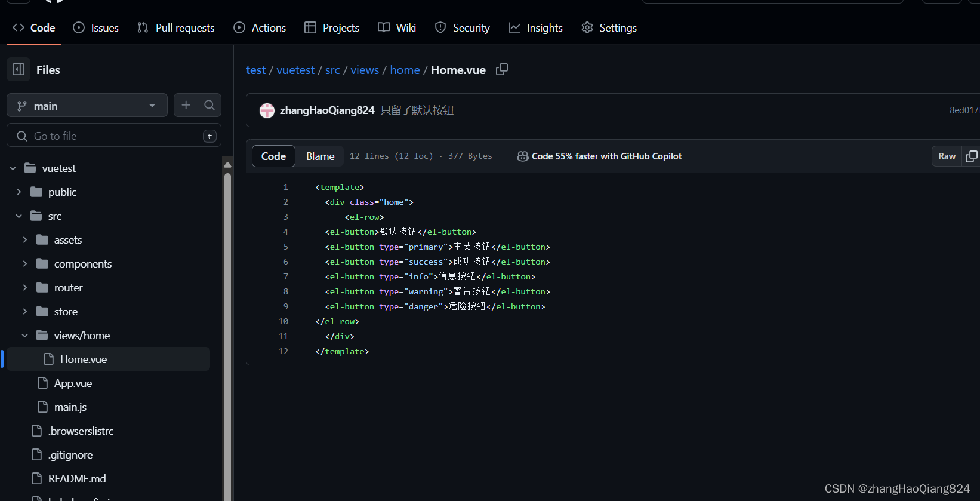Click the public folder icon

(x=36, y=192)
